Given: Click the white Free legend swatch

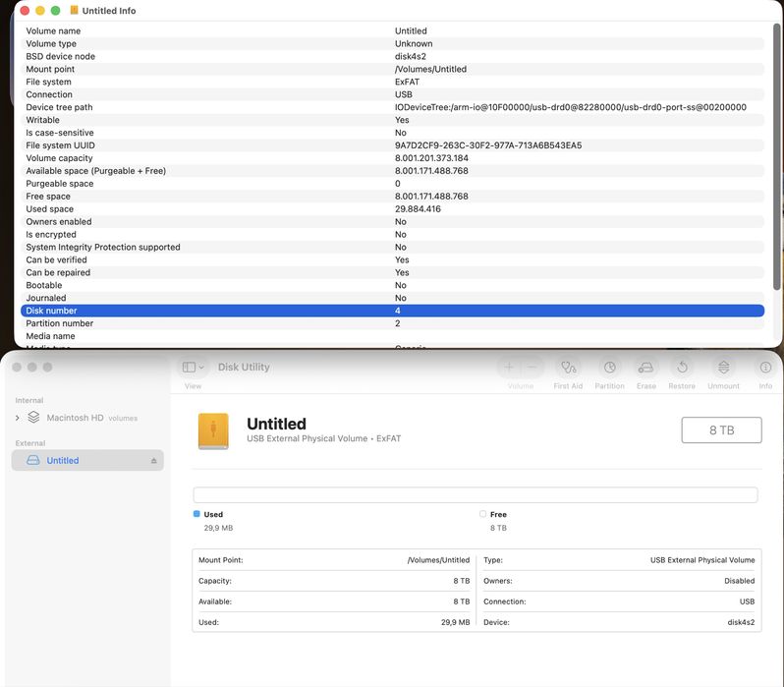Looking at the screenshot, I should click(x=482, y=514).
